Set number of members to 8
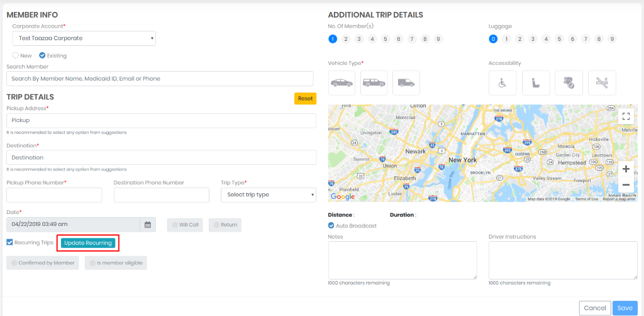The image size is (644, 316). (425, 39)
